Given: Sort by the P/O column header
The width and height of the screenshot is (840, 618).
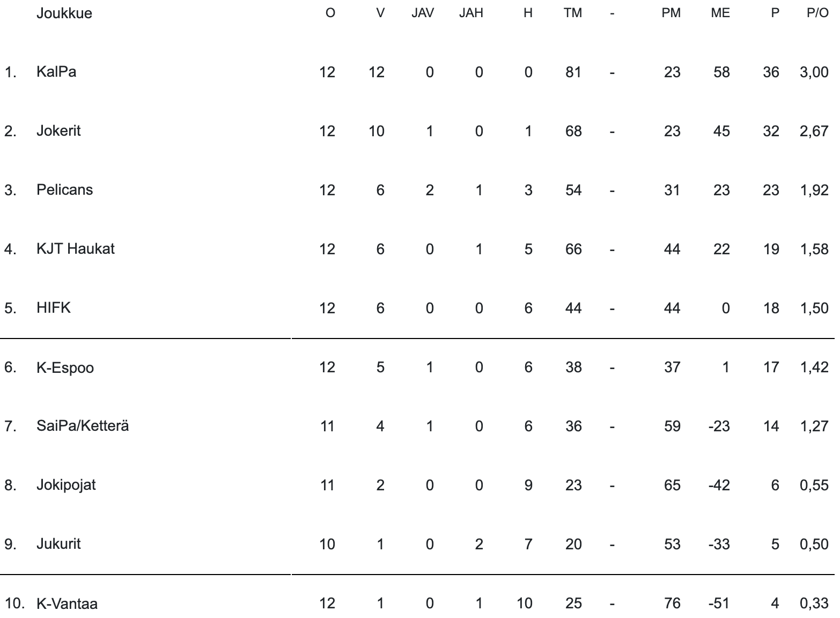Looking at the screenshot, I should pyautogui.click(x=817, y=13).
